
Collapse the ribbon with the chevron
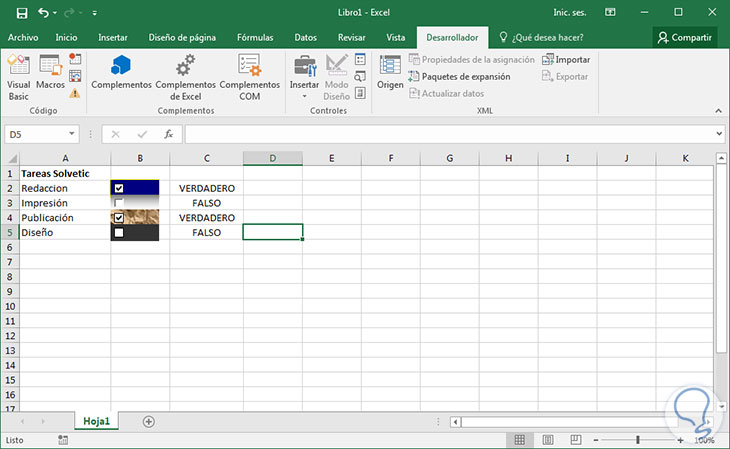tap(718, 111)
